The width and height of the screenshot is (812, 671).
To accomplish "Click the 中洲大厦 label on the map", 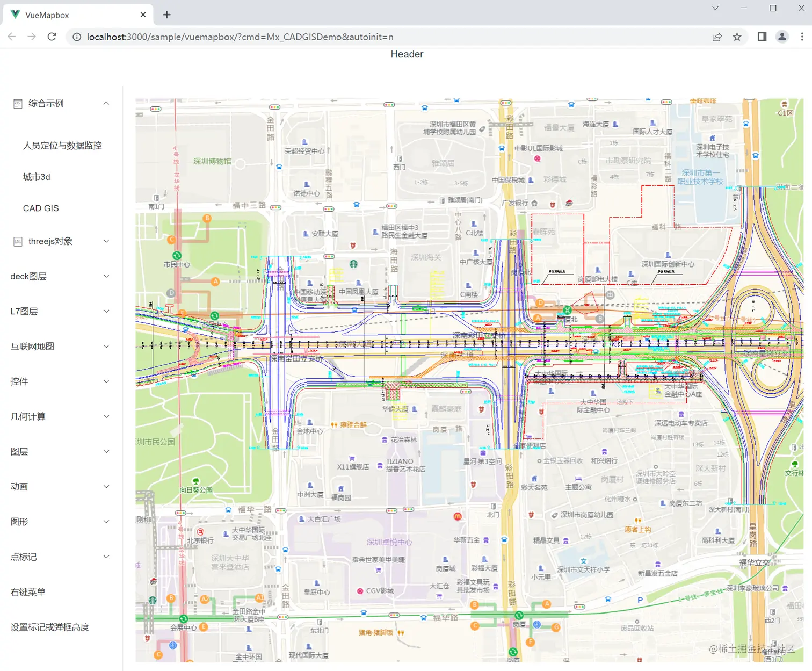I will point(310,494).
